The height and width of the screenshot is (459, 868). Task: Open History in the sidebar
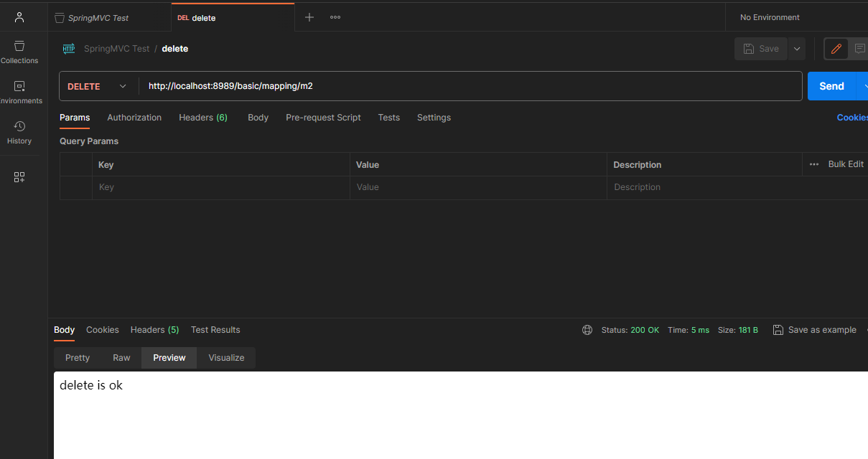tap(19, 133)
